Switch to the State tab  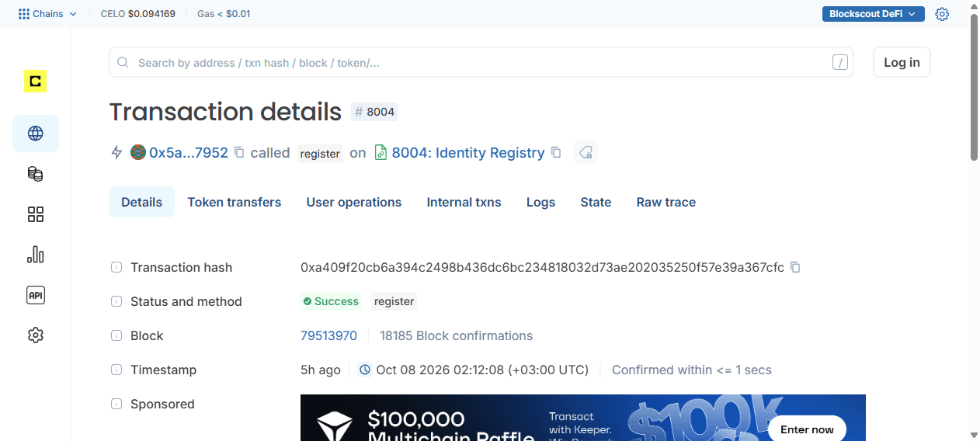point(596,202)
